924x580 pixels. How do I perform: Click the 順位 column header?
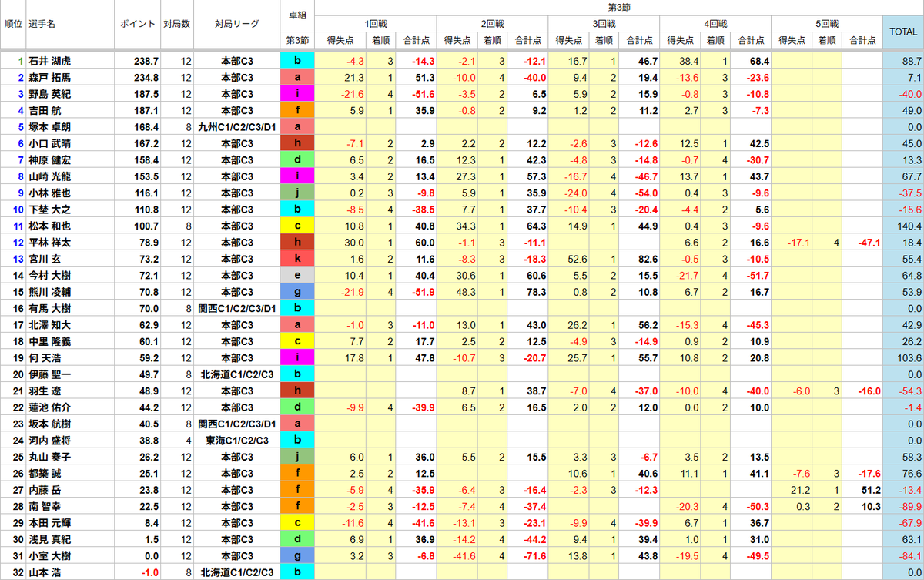[12, 24]
